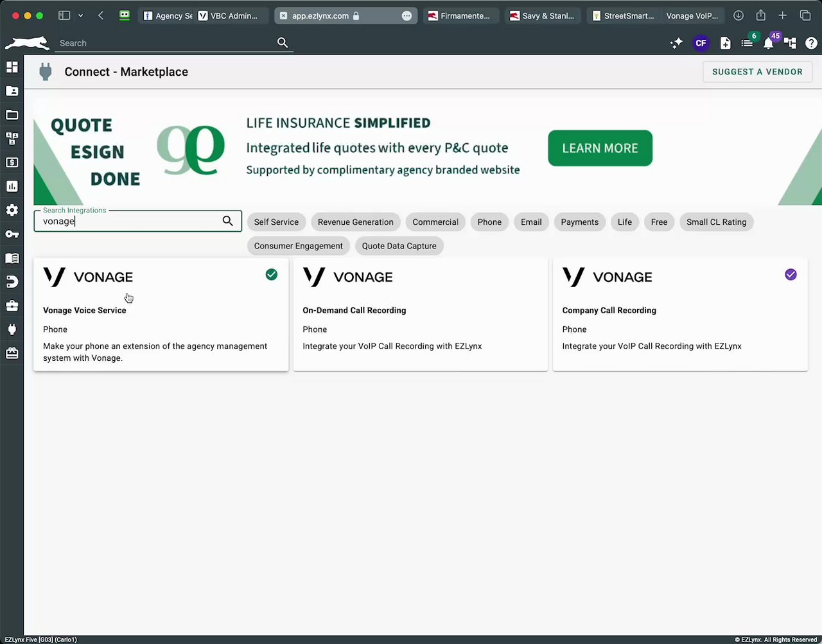Open Safari downloads icon

pos(739,15)
